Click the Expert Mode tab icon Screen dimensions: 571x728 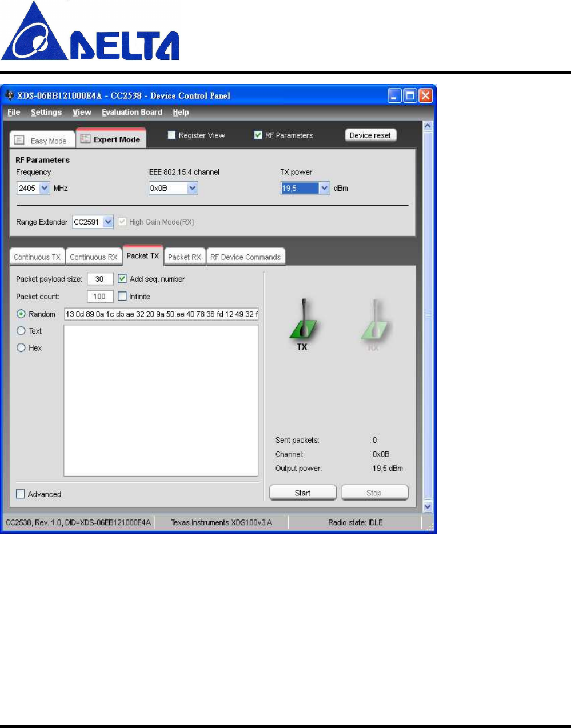[85, 139]
